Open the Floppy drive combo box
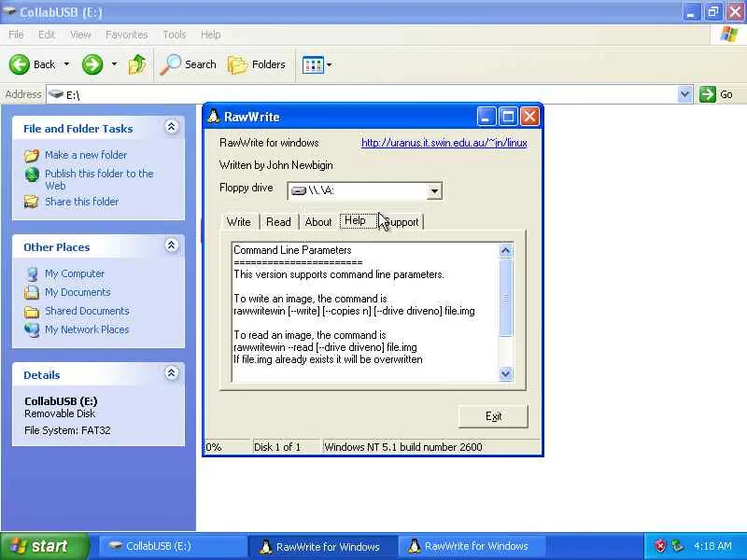747x560 pixels. 365,191
